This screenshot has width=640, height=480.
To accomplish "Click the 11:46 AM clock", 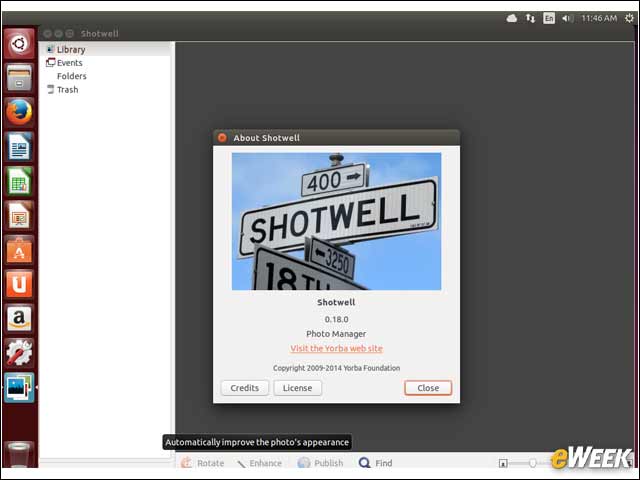I will click(x=599, y=18).
